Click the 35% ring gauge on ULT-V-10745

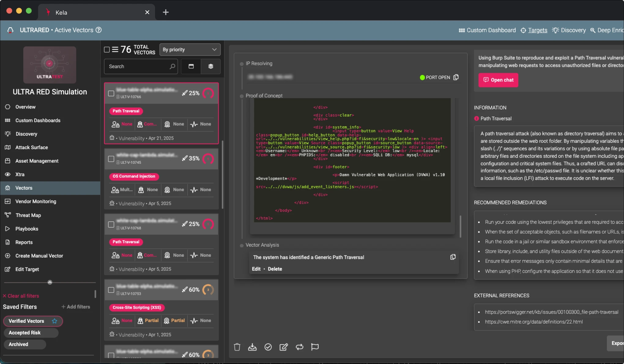click(x=208, y=159)
